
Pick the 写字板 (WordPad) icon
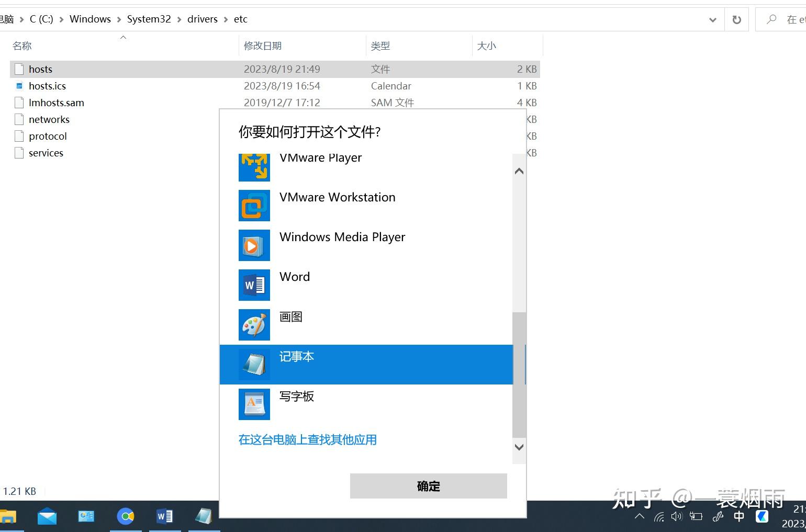click(x=254, y=404)
